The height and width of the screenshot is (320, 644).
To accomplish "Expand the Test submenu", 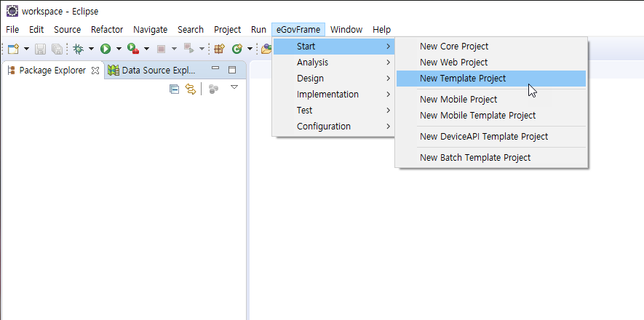I will pos(333,111).
